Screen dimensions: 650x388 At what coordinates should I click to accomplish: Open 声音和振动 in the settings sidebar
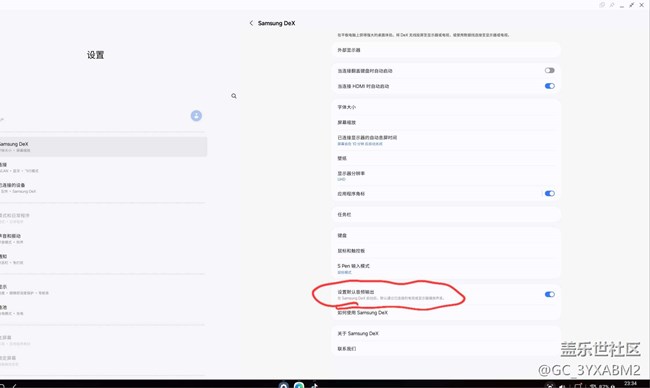tap(103, 238)
